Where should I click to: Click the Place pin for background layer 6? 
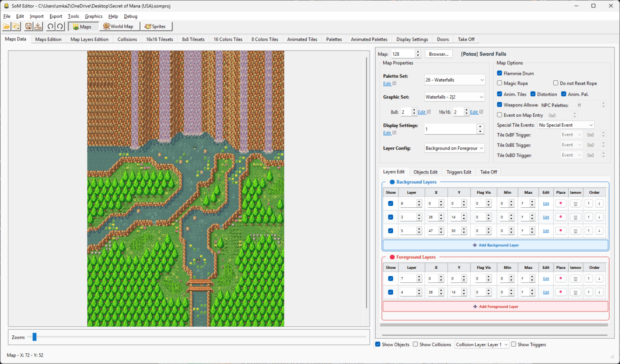(561, 203)
